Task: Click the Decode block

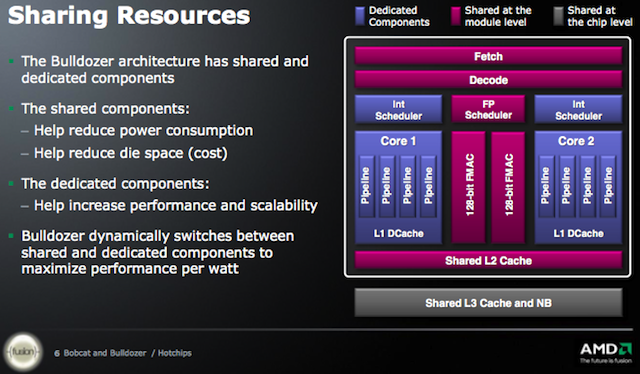Action: click(x=488, y=80)
